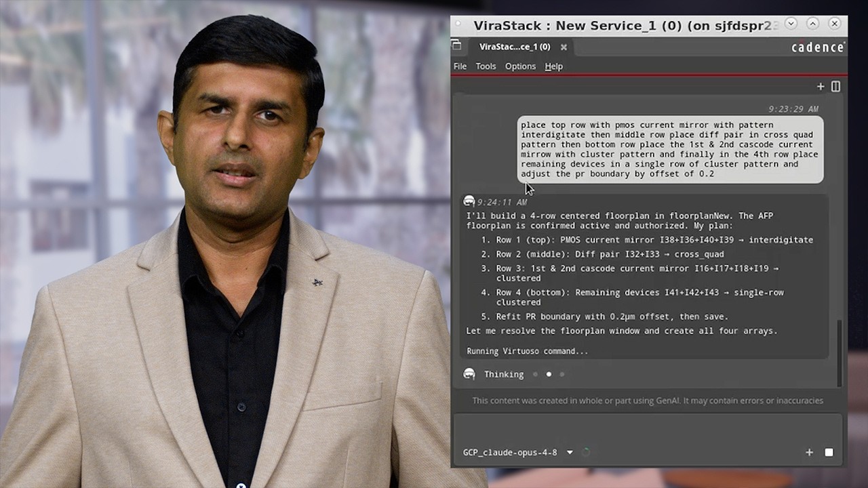Click the loading spinner beside the model dropdown
868x488 pixels.
tap(586, 452)
